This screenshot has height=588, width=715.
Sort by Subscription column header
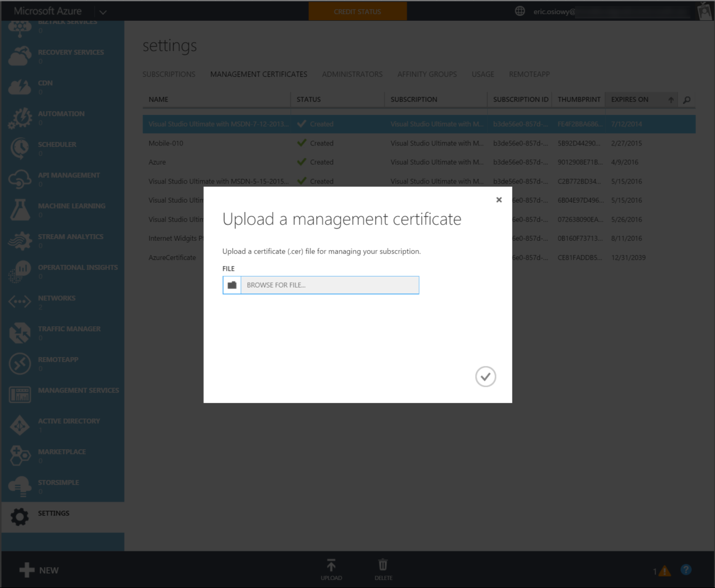[413, 100]
